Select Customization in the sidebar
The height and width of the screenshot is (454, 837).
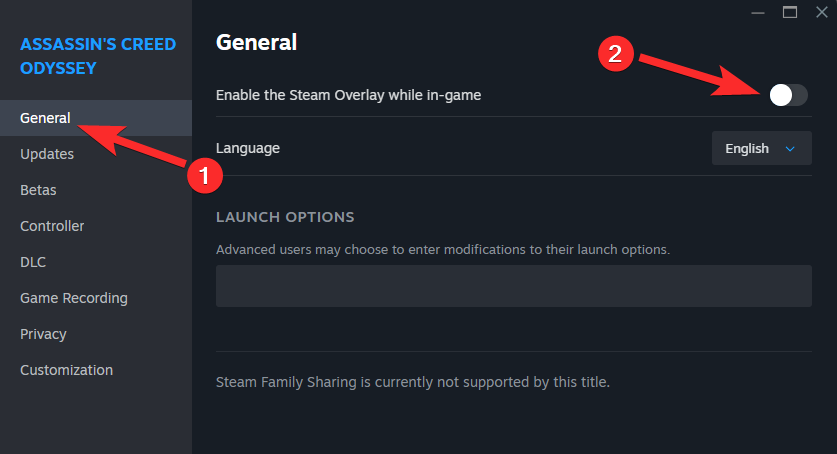click(x=66, y=370)
